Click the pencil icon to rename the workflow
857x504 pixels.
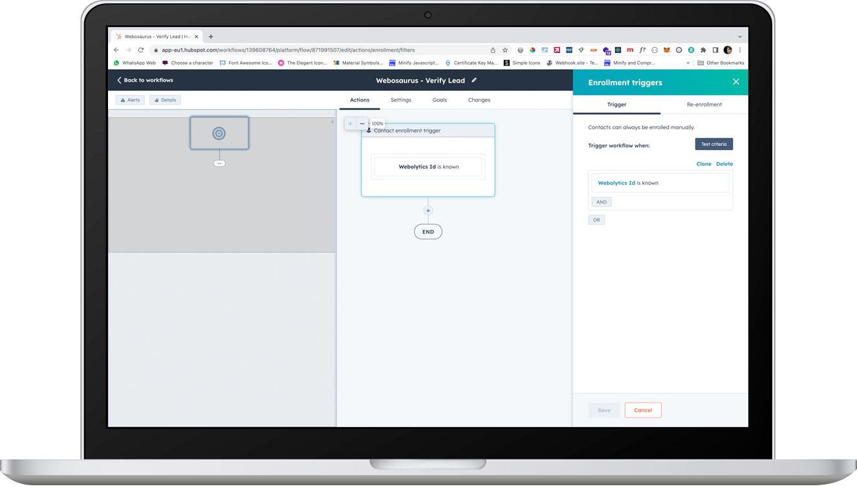coord(474,80)
